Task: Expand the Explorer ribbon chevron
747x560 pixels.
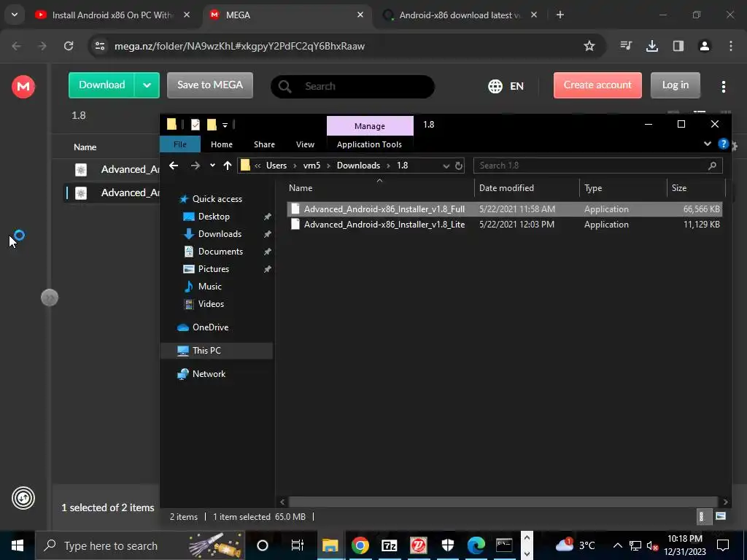Action: 707,144
